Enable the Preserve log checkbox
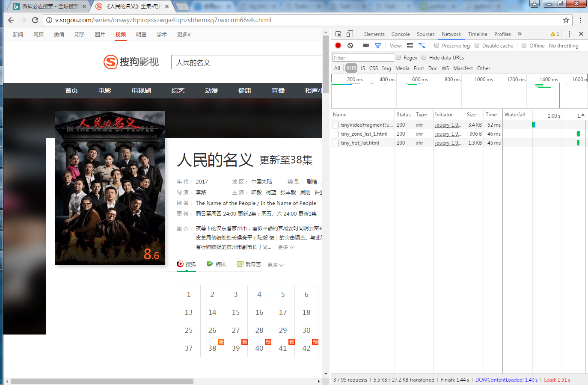 (437, 45)
